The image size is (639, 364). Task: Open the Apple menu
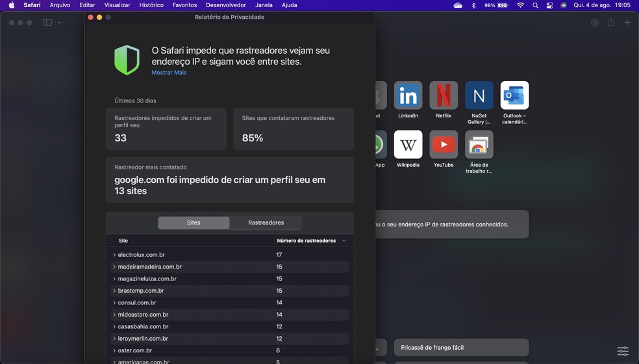tap(12, 5)
